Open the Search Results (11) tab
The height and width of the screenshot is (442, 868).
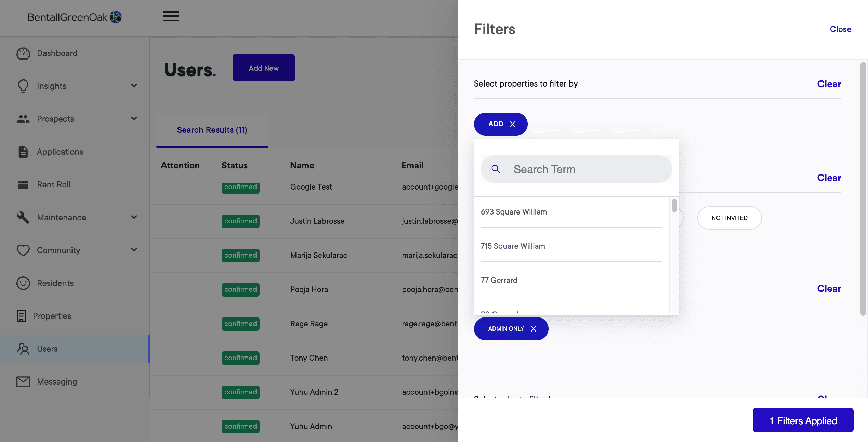(212, 130)
